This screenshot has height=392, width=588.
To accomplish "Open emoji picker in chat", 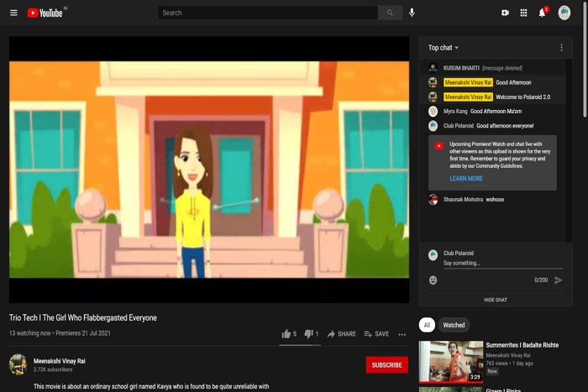I will [433, 280].
